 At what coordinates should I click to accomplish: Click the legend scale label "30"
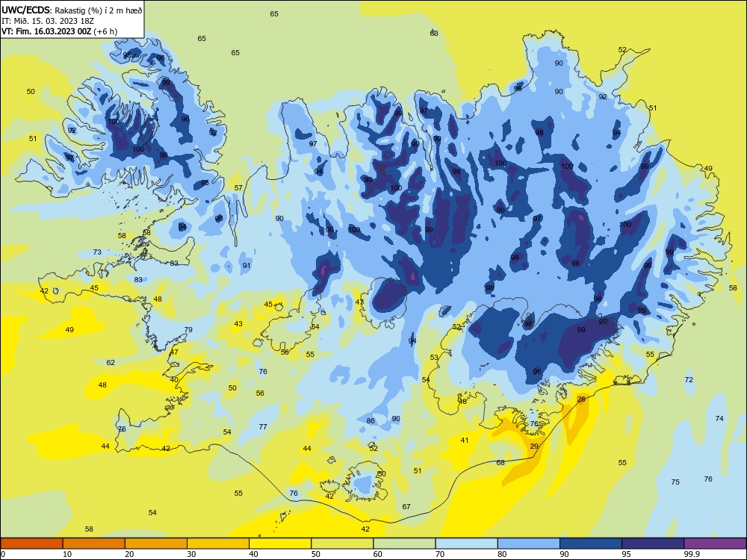click(191, 554)
